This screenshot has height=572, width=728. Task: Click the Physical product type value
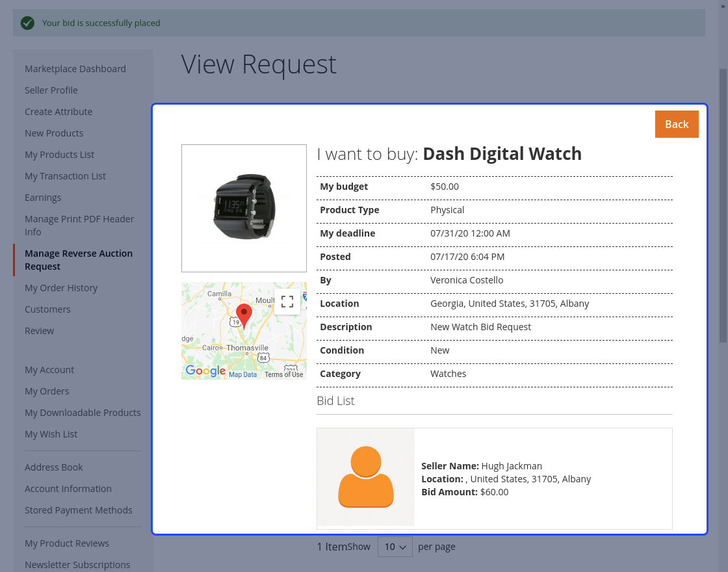click(447, 210)
